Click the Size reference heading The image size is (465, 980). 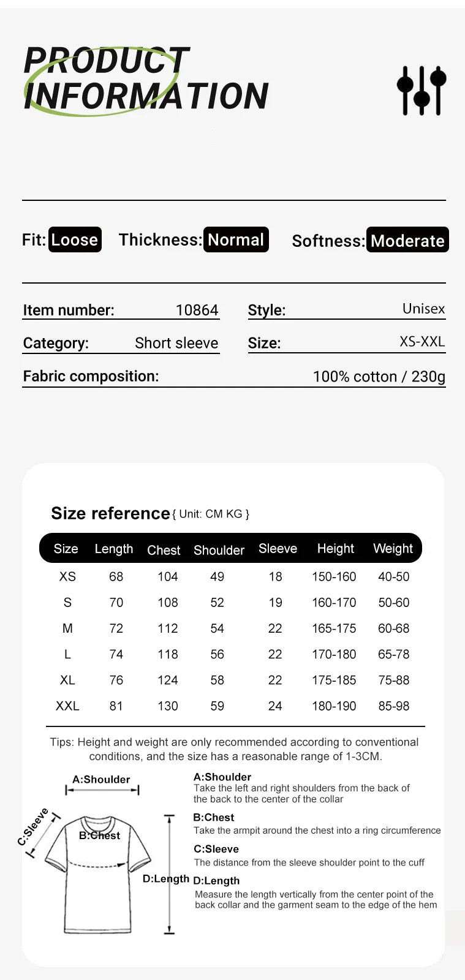point(110,513)
